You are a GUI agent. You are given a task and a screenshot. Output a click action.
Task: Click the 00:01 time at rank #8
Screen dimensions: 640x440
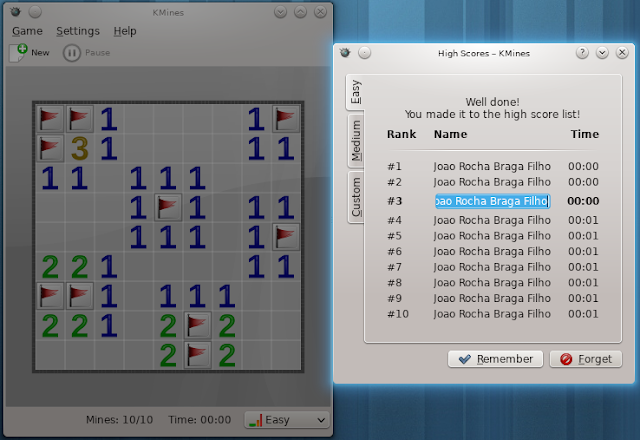[x=583, y=283]
